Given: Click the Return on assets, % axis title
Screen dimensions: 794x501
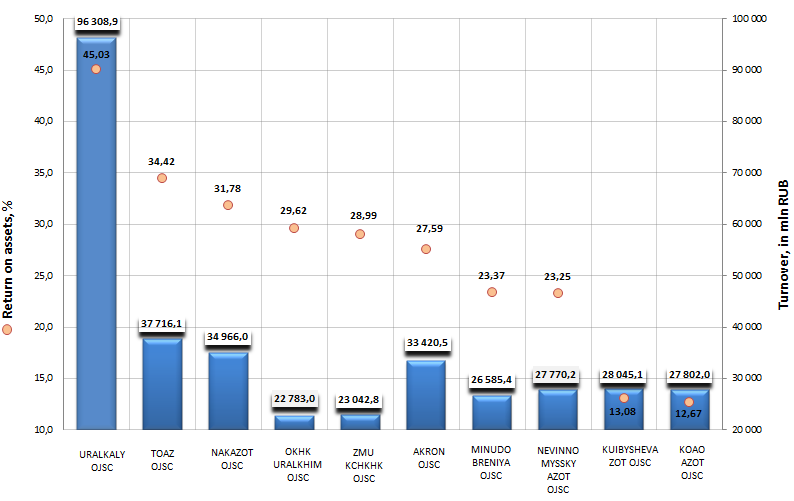Looking at the screenshot, I should point(7,259).
